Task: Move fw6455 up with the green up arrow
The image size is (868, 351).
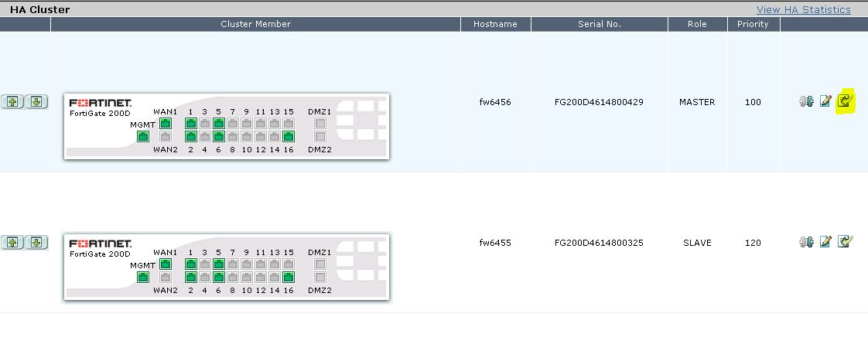Action: coord(12,243)
